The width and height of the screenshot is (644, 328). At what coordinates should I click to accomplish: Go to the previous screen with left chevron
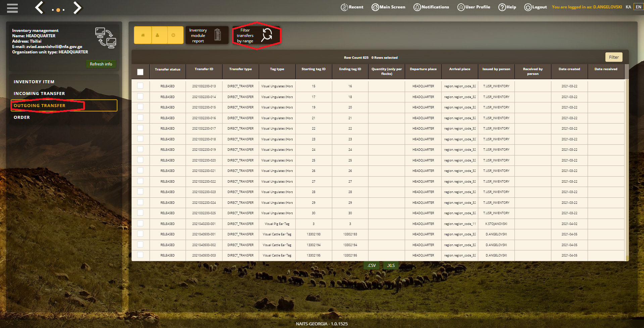coord(39,7)
